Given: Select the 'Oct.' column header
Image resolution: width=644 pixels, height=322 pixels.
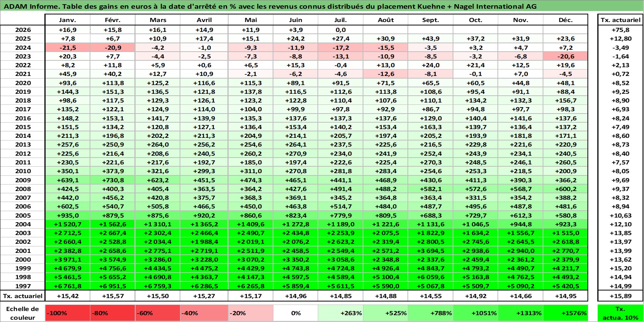Looking at the screenshot, I should coord(475,20).
